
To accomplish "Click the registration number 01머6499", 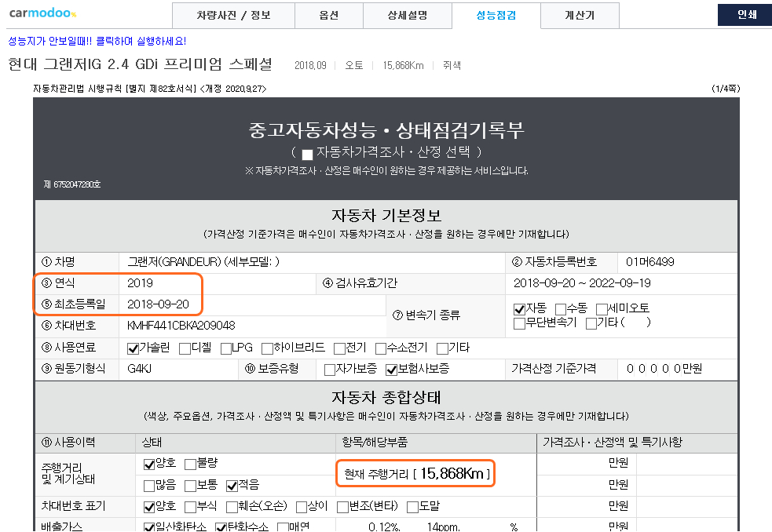I will tap(650, 262).
